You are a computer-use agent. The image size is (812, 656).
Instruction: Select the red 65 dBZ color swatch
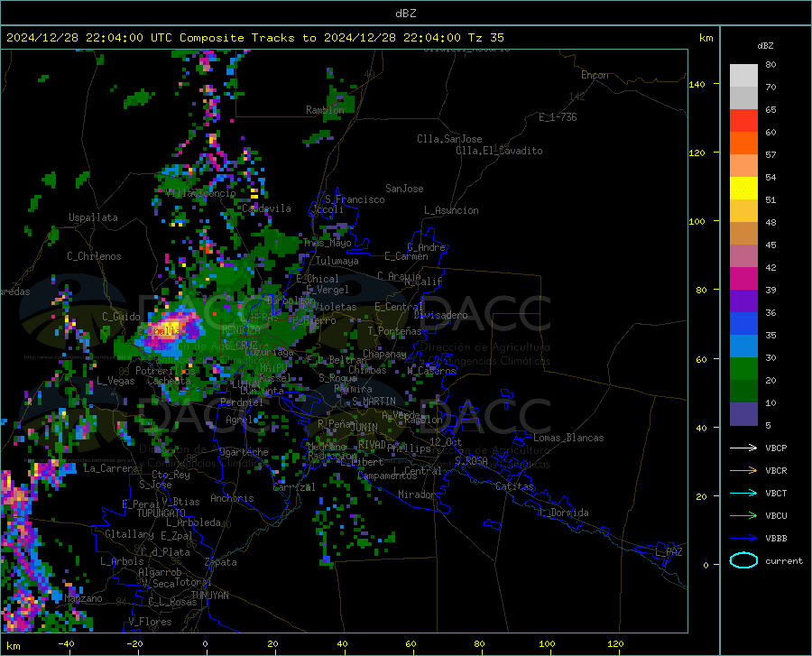click(743, 120)
